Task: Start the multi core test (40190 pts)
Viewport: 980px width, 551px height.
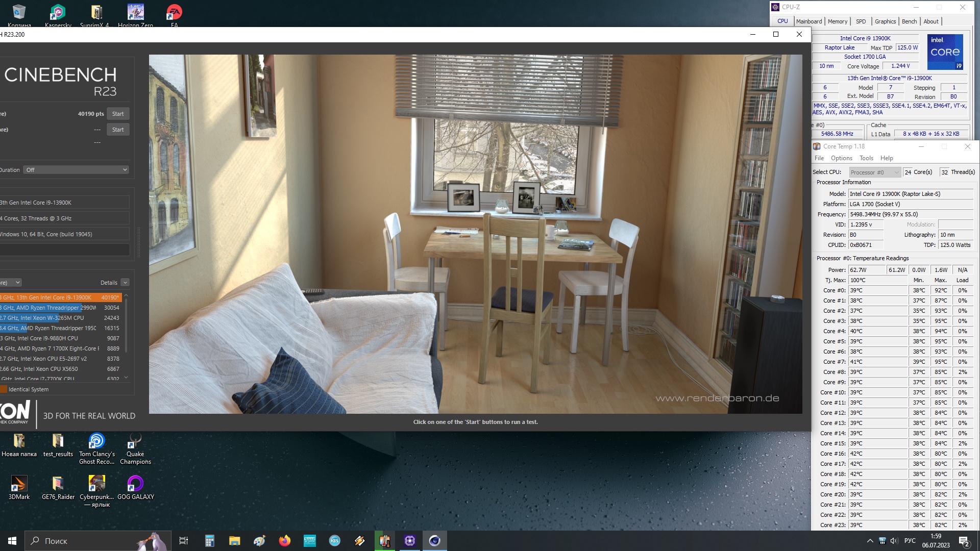Action: pyautogui.click(x=118, y=114)
